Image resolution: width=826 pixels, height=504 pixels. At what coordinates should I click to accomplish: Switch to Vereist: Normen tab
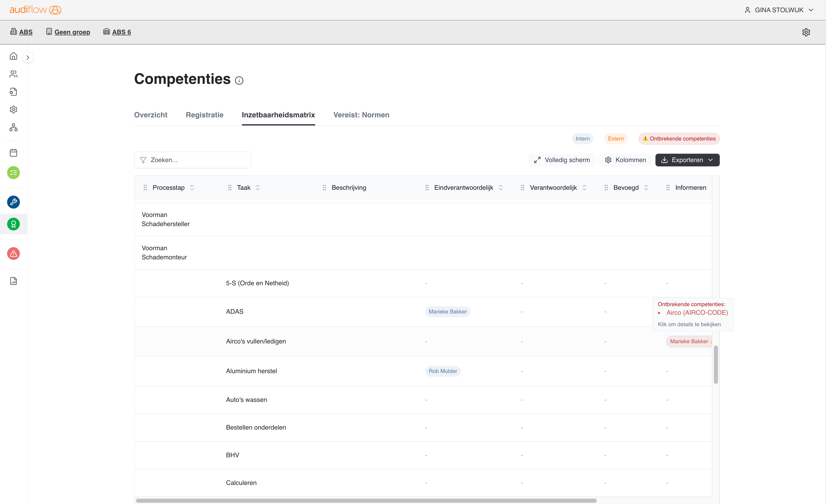pyautogui.click(x=361, y=115)
